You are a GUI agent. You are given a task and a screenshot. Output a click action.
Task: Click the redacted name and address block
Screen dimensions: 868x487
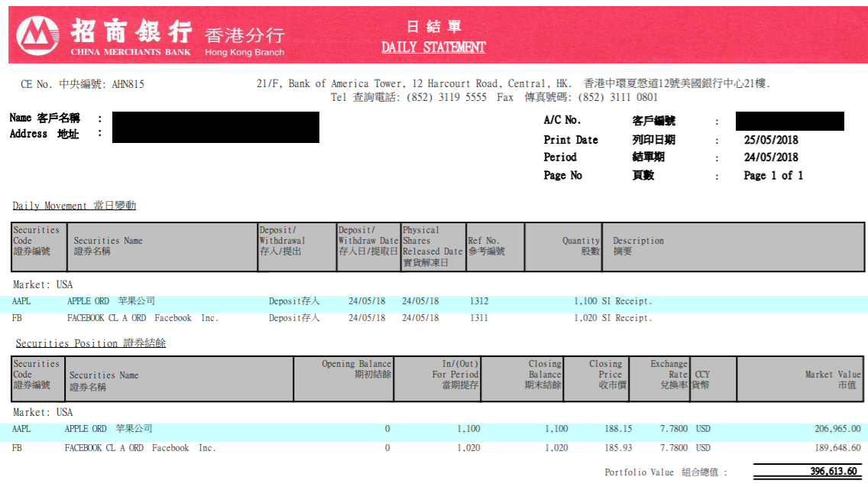[x=216, y=128]
